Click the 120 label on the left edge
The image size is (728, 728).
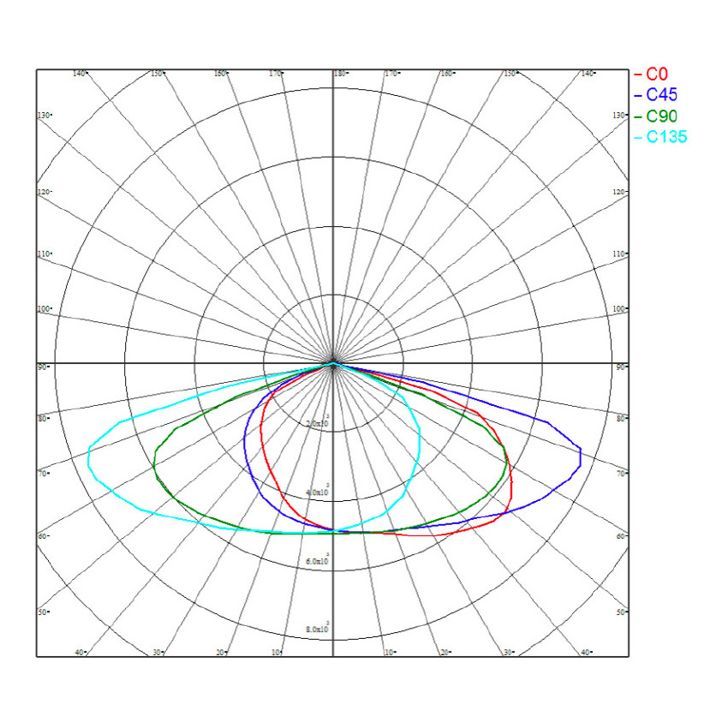(44, 192)
